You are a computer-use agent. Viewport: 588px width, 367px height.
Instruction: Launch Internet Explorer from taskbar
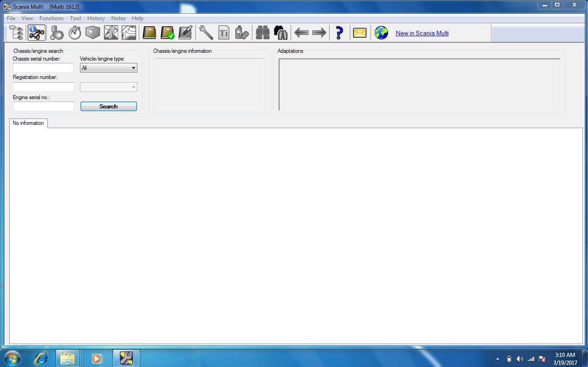tap(41, 358)
